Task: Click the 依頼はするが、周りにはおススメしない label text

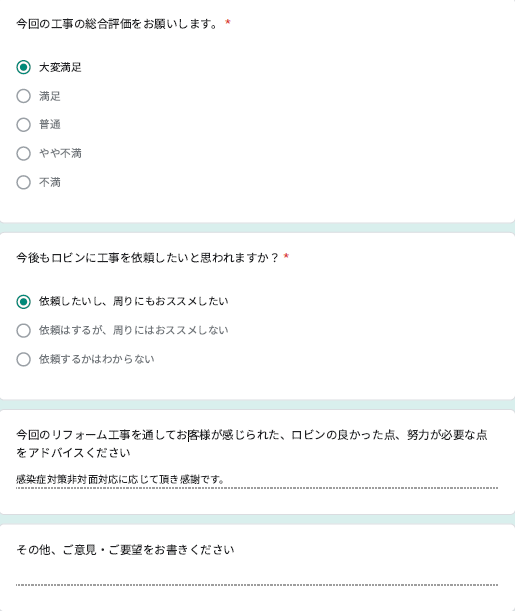Action: click(x=134, y=330)
